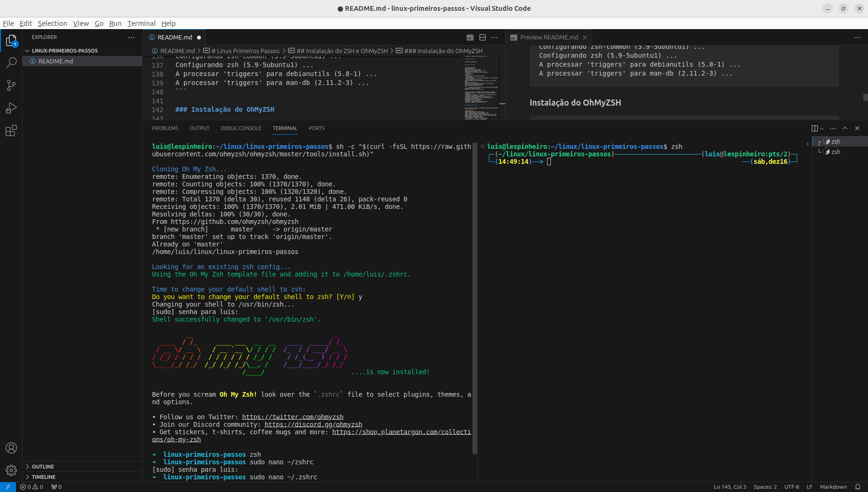868x492 pixels.
Task: Select the second zsh terminal entry
Action: pyautogui.click(x=840, y=152)
